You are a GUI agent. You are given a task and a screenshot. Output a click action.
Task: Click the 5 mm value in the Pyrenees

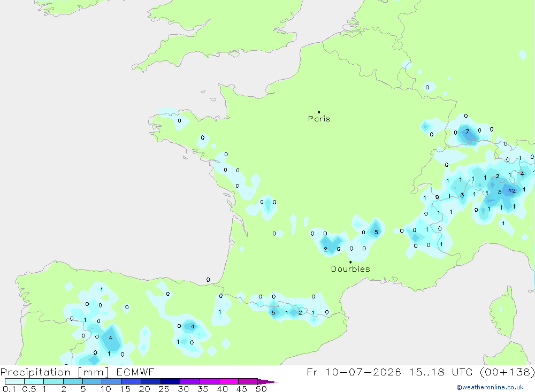pyautogui.click(x=273, y=312)
